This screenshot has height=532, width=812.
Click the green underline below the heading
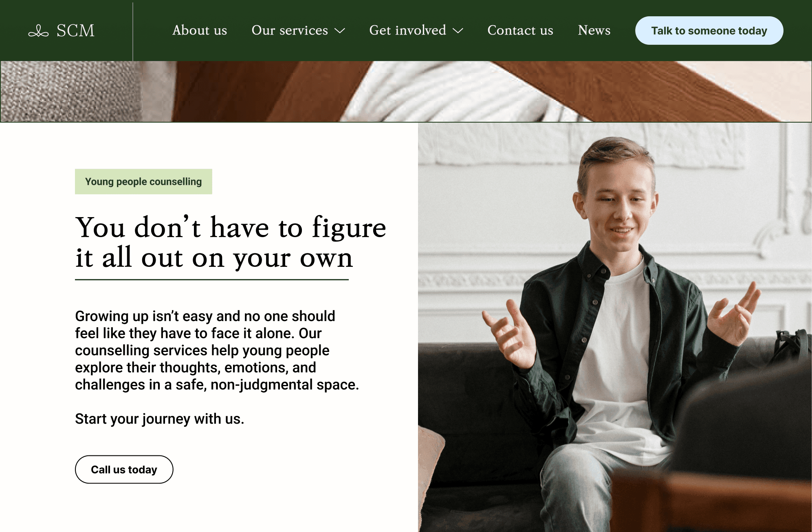212,279
